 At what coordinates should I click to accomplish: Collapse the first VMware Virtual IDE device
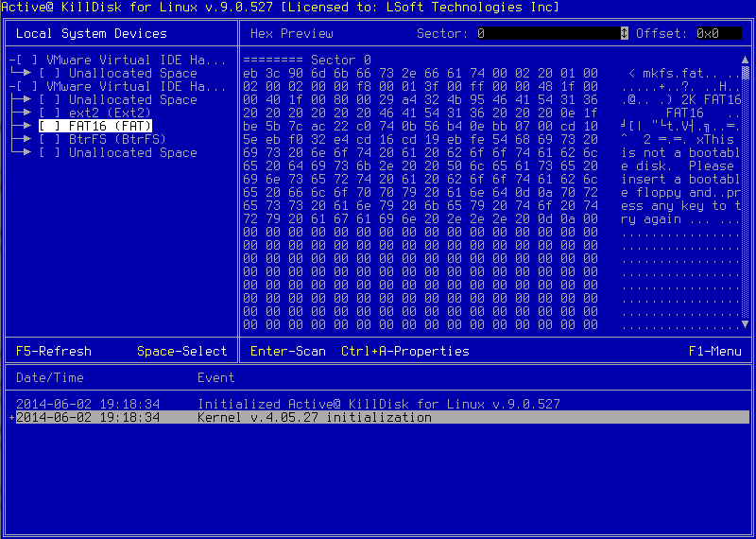coord(10,60)
